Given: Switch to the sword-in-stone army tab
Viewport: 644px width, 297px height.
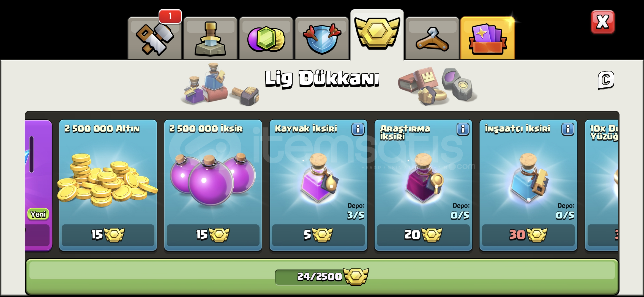Looking at the screenshot, I should pos(210,38).
